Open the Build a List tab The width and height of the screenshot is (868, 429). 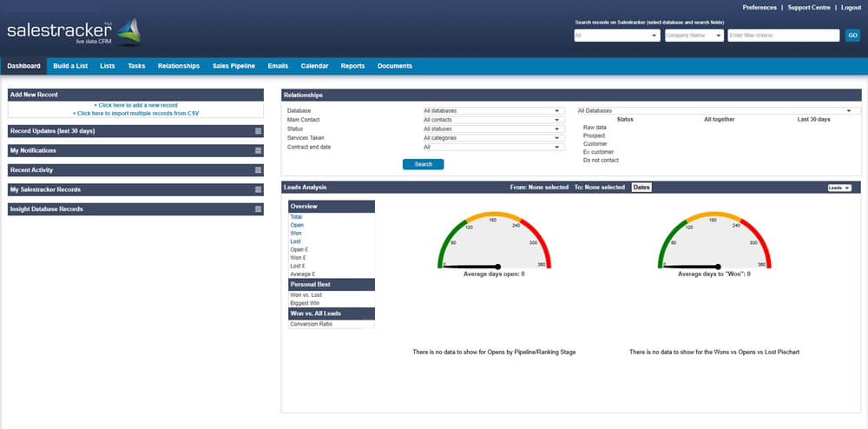tap(70, 66)
